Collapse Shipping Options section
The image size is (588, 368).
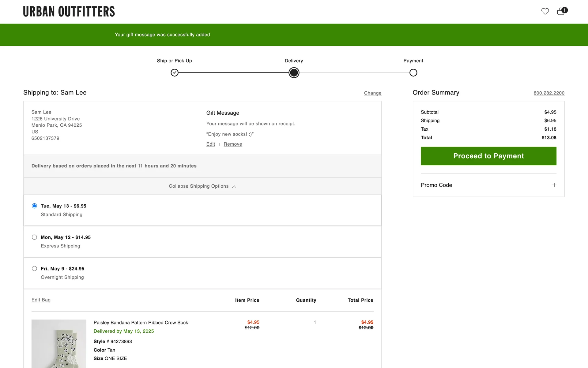click(x=198, y=186)
